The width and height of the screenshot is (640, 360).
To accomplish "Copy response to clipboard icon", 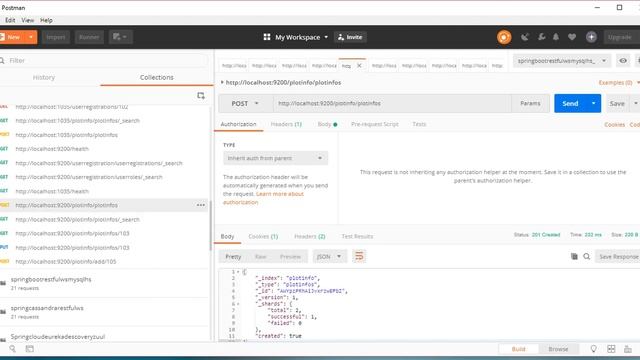I will (x=574, y=256).
